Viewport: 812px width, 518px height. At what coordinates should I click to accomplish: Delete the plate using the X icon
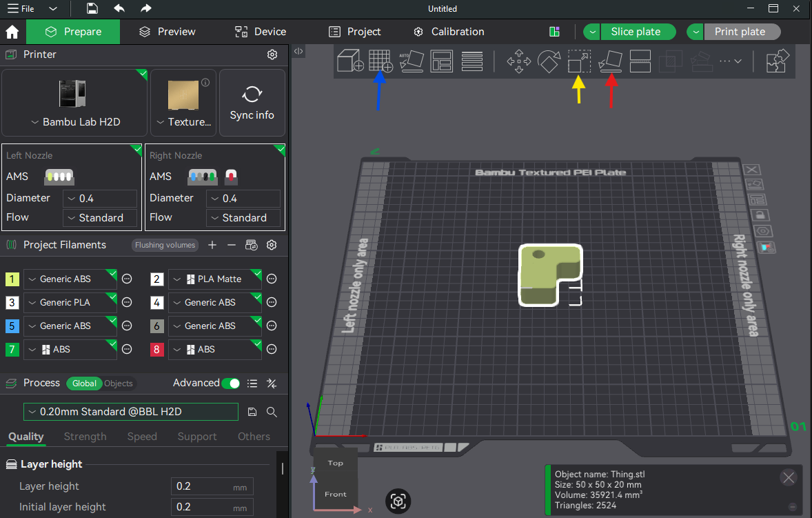751,170
